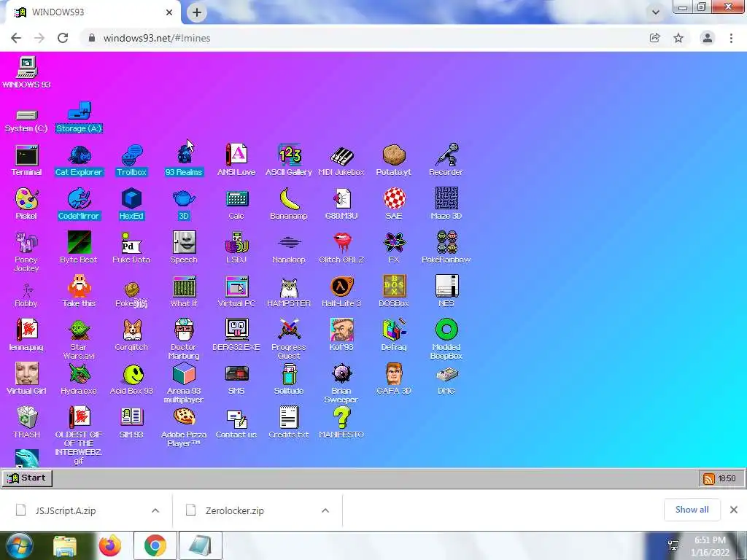
Task: Launch the NES console icon
Action: click(x=446, y=287)
